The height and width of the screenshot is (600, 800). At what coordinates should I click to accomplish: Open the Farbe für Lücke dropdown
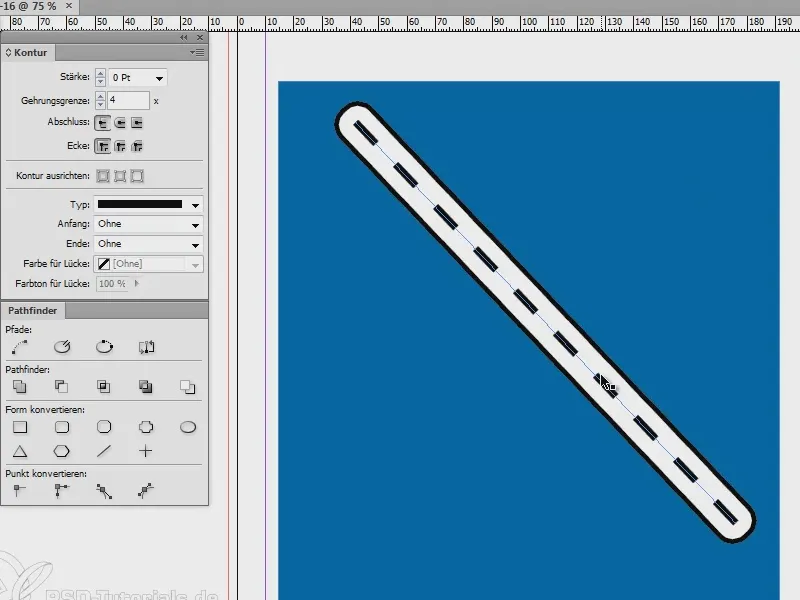pos(195,265)
